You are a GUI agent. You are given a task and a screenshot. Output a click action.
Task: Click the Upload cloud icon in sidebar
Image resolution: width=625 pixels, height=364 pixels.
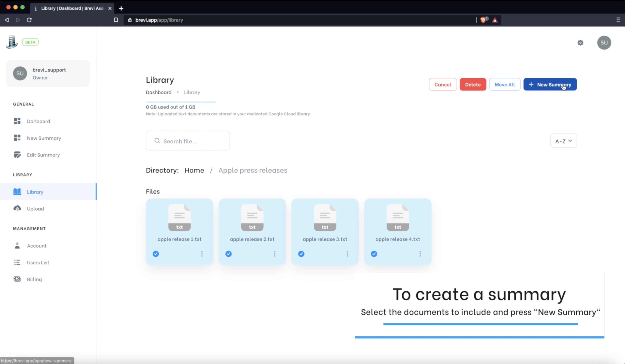[17, 208]
